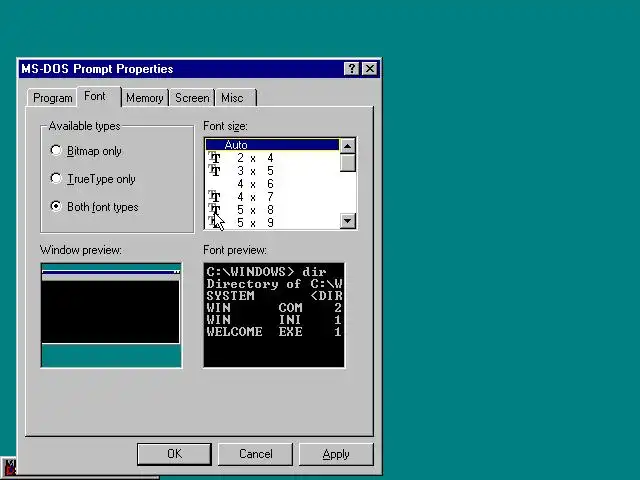The height and width of the screenshot is (480, 640).
Task: Click the OK button
Action: (x=174, y=454)
